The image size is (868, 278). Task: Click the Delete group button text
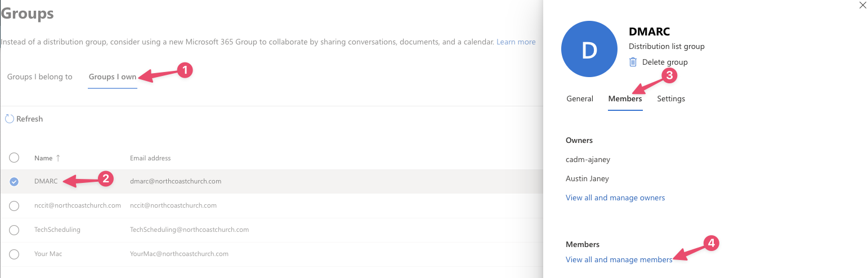click(x=665, y=62)
